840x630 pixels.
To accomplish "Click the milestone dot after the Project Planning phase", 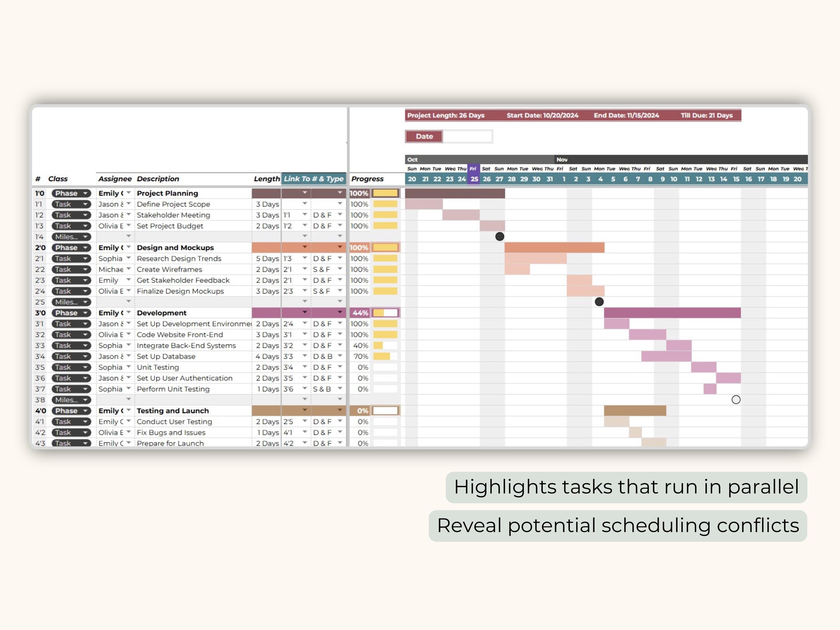I will [499, 237].
